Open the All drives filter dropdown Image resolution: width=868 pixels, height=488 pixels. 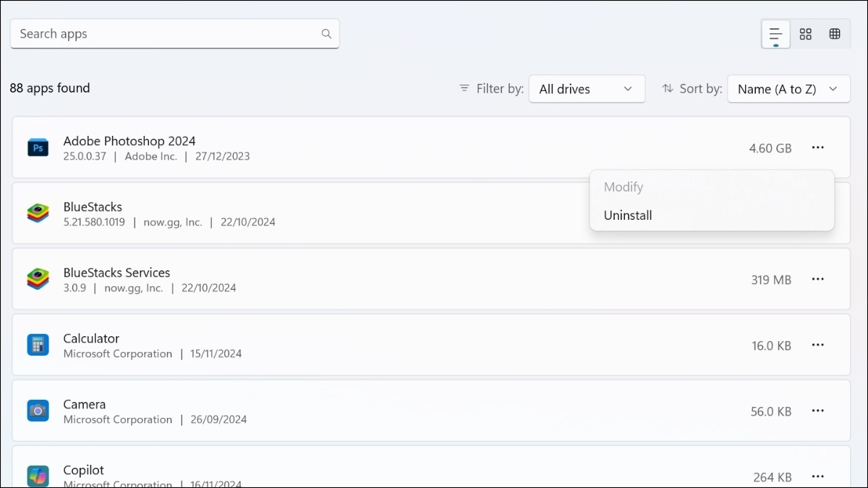[587, 89]
